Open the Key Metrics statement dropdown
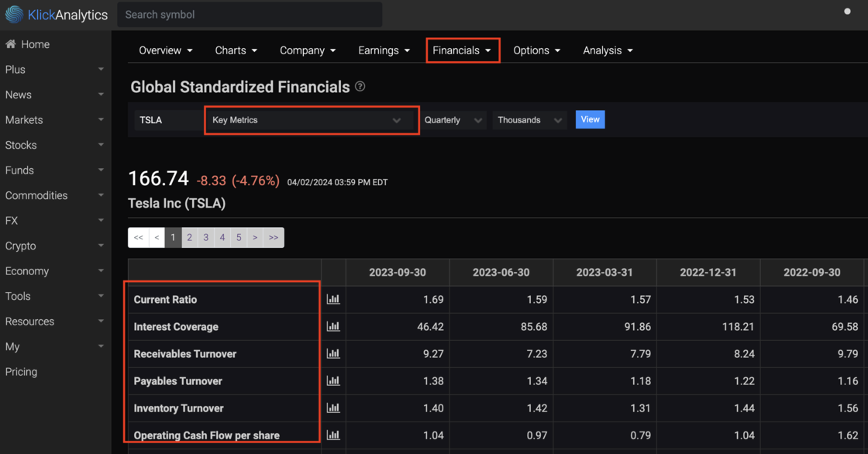Image resolution: width=868 pixels, height=454 pixels. (x=311, y=120)
